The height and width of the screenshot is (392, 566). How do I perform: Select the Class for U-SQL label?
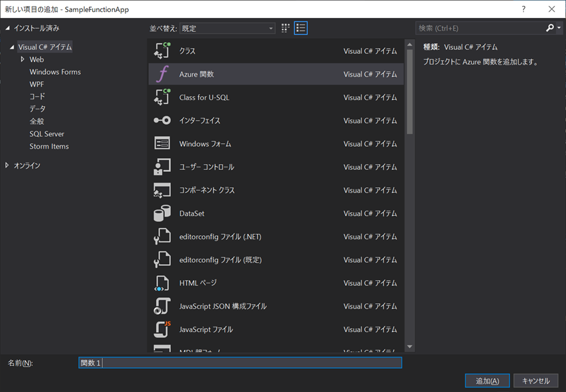point(204,97)
